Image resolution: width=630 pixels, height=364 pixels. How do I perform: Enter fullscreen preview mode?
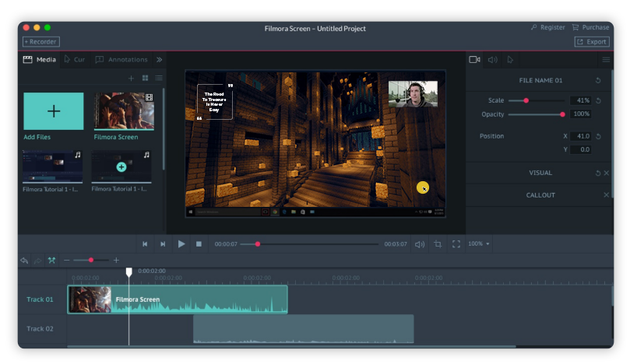[456, 244]
